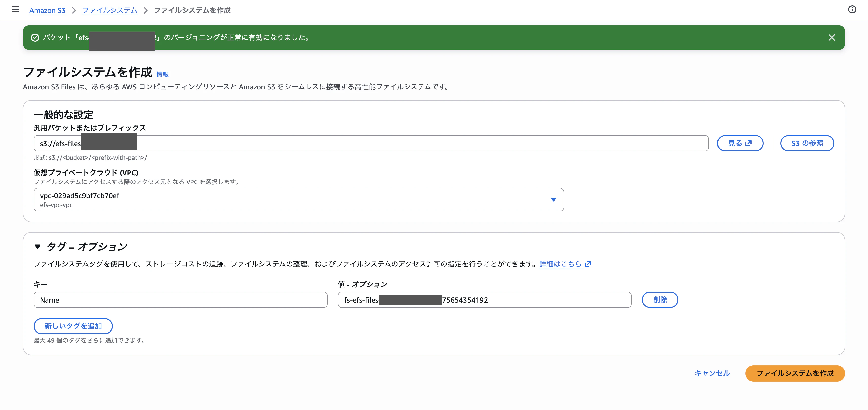Click the 仮想プライベートクラウド (VPC) label
Image resolution: width=868 pixels, height=410 pixels.
86,173
